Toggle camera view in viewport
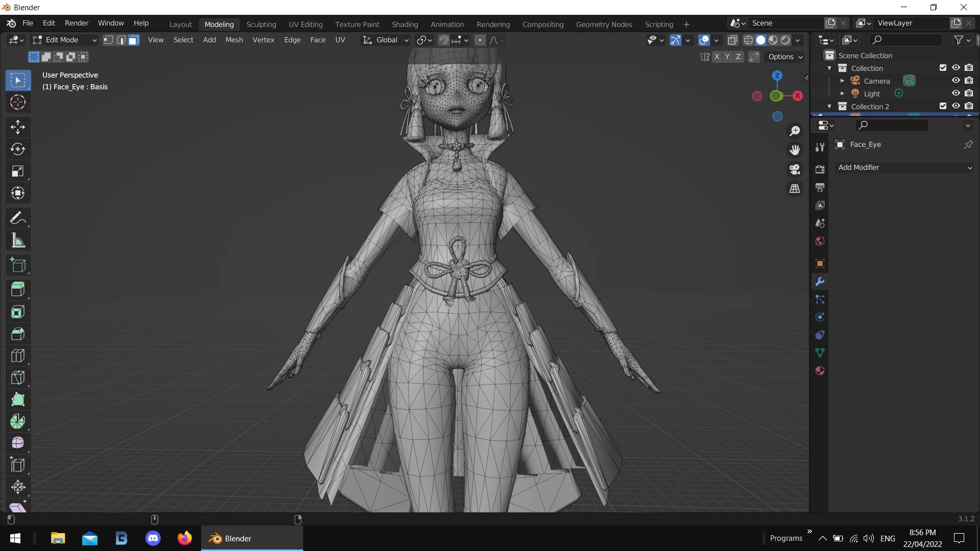980x551 pixels. (795, 169)
